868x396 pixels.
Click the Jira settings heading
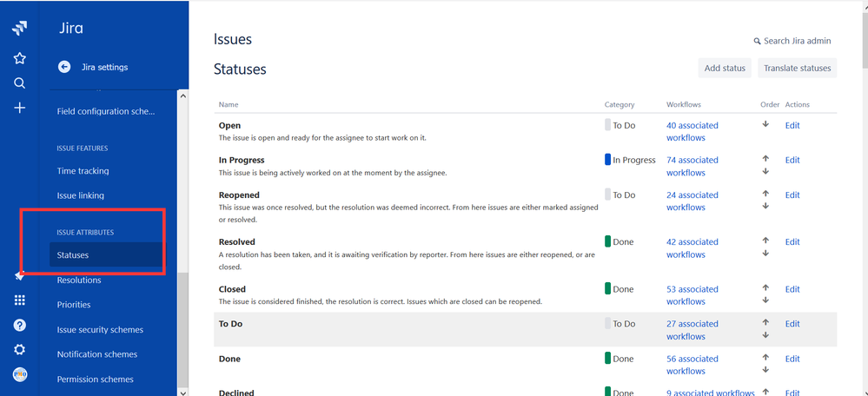104,67
